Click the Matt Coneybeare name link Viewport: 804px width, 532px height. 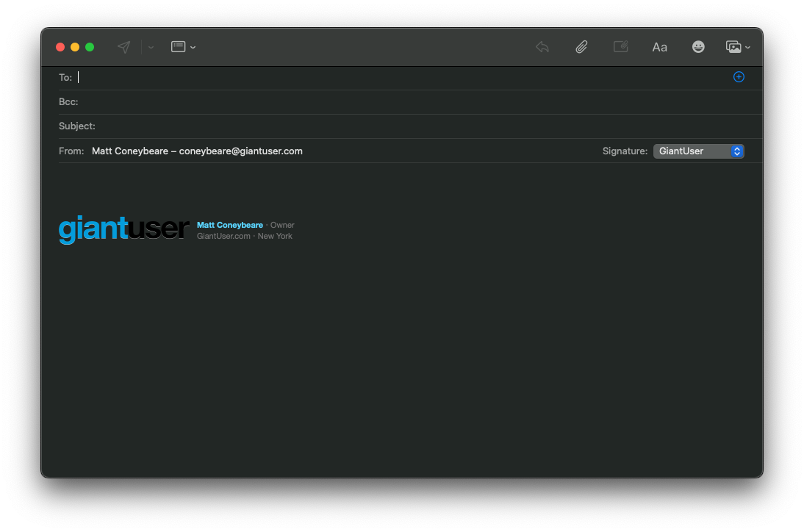point(229,225)
